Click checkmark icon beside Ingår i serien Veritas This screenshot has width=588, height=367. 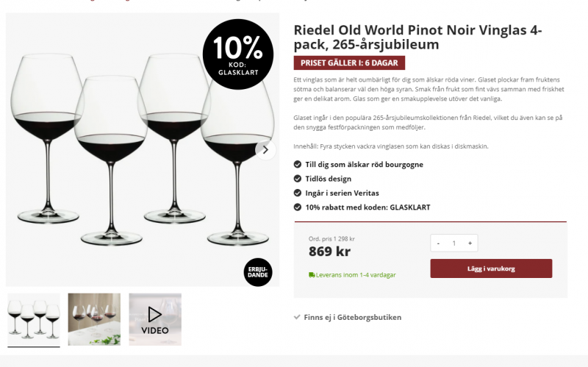297,193
